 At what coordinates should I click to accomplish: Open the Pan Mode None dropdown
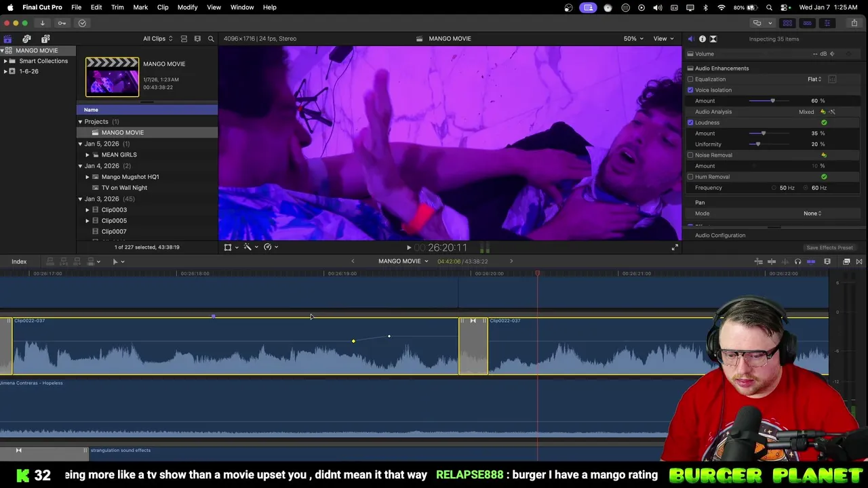[812, 213]
